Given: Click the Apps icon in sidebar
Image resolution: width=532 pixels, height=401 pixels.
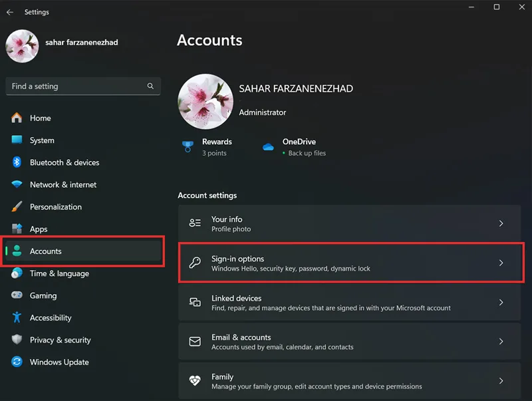Looking at the screenshot, I should click(17, 229).
